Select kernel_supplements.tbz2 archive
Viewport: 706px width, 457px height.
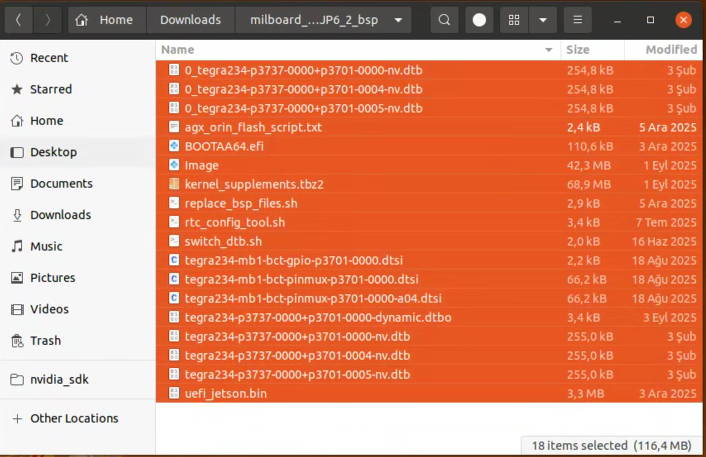[429, 184]
